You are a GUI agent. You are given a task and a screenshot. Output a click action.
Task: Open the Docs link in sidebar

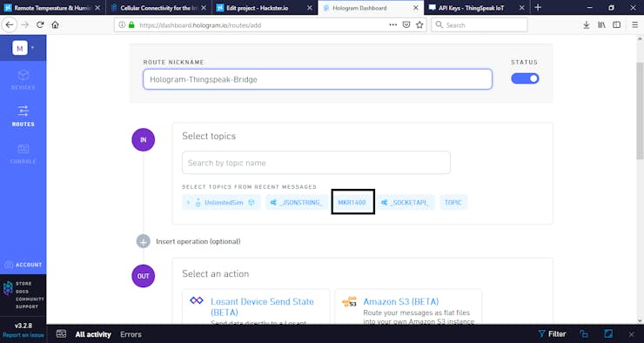click(22, 292)
